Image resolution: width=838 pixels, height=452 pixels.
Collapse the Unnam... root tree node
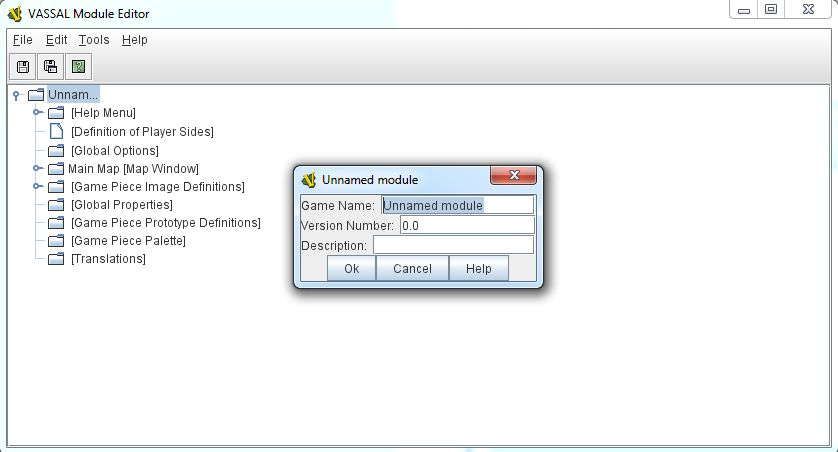16,96
